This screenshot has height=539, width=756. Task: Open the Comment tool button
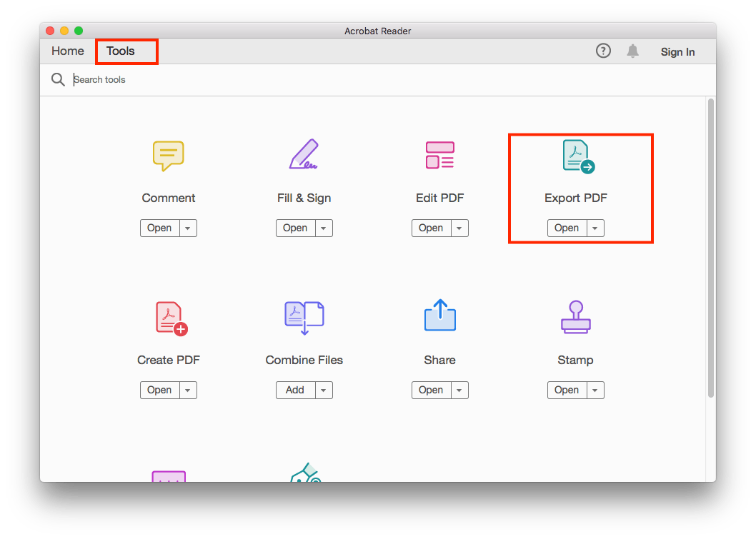click(159, 228)
